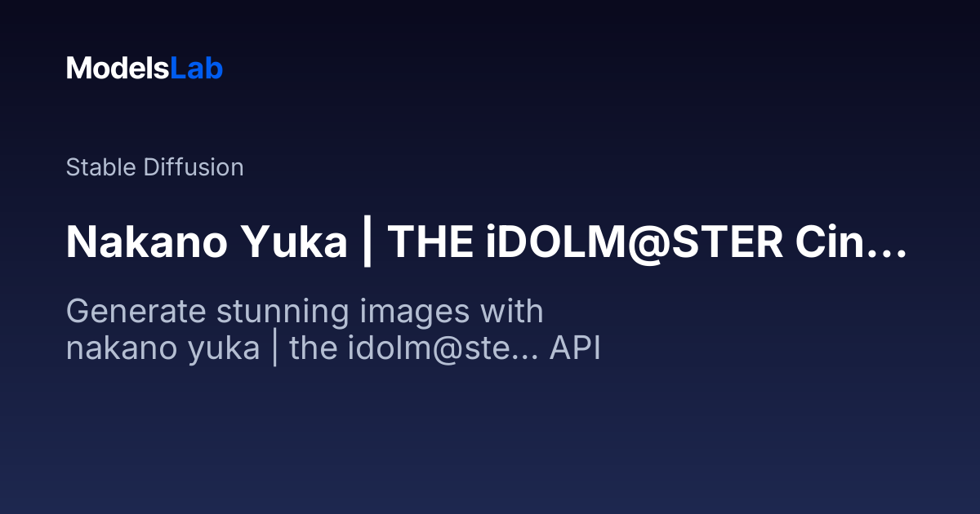The width and height of the screenshot is (980, 514).
Task: Click the word "Stable" above the title
Action: pyautogui.click(x=101, y=167)
